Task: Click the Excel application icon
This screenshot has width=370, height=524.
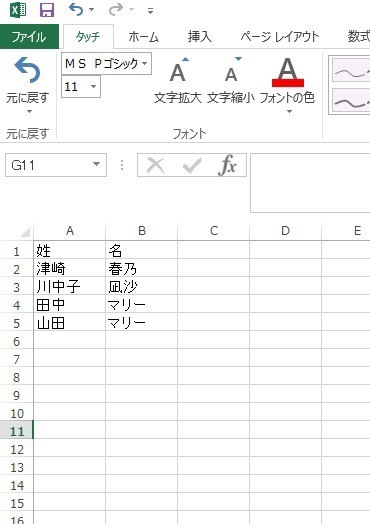Action: click(18, 10)
